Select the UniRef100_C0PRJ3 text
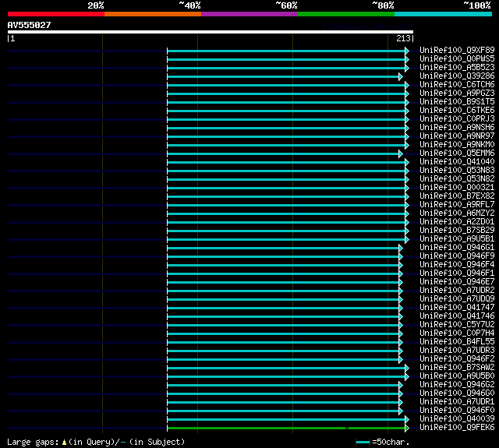Image resolution: width=499 pixels, height=448 pixels. pos(457,119)
